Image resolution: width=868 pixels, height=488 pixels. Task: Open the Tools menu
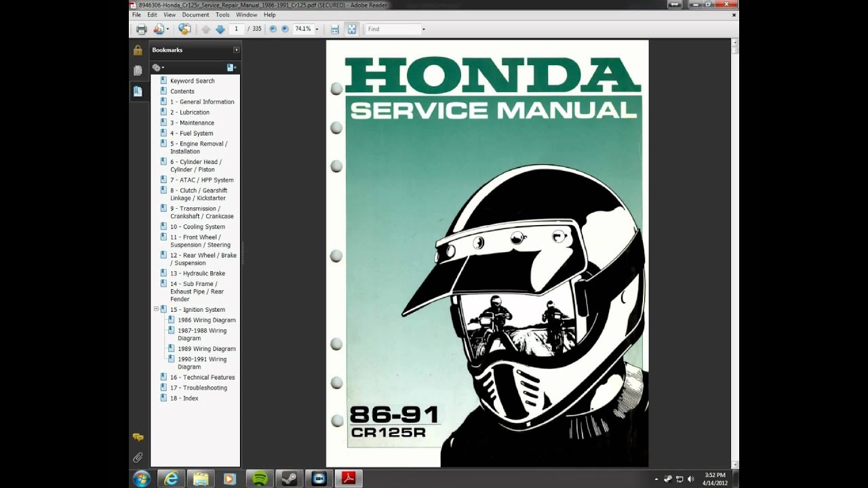point(222,14)
